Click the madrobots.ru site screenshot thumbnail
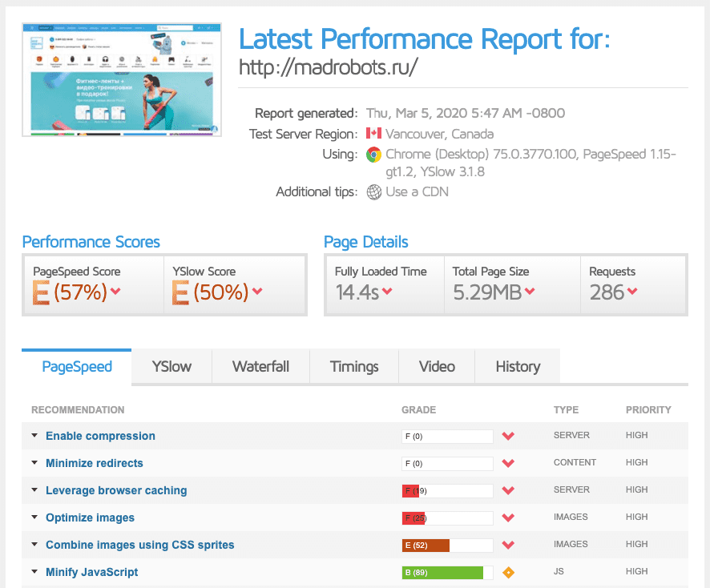 tap(122, 79)
